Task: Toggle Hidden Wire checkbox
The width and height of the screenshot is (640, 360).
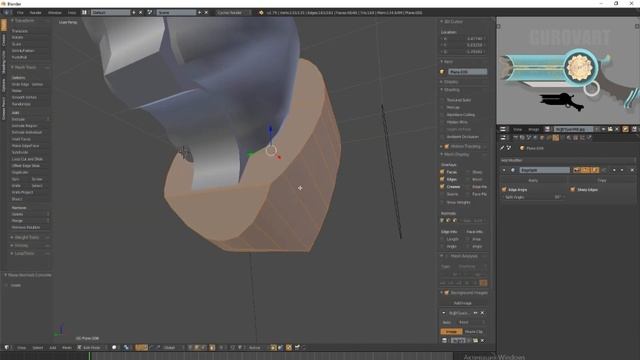Action: tap(442, 122)
